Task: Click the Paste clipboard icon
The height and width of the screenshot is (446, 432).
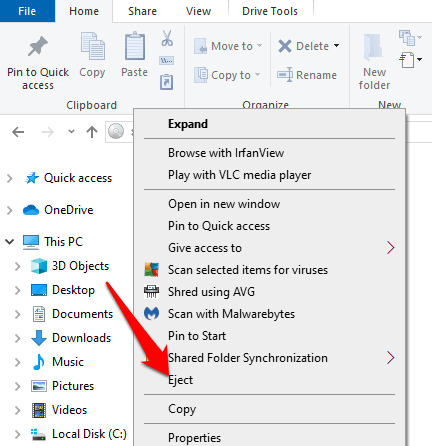Action: tap(135, 46)
